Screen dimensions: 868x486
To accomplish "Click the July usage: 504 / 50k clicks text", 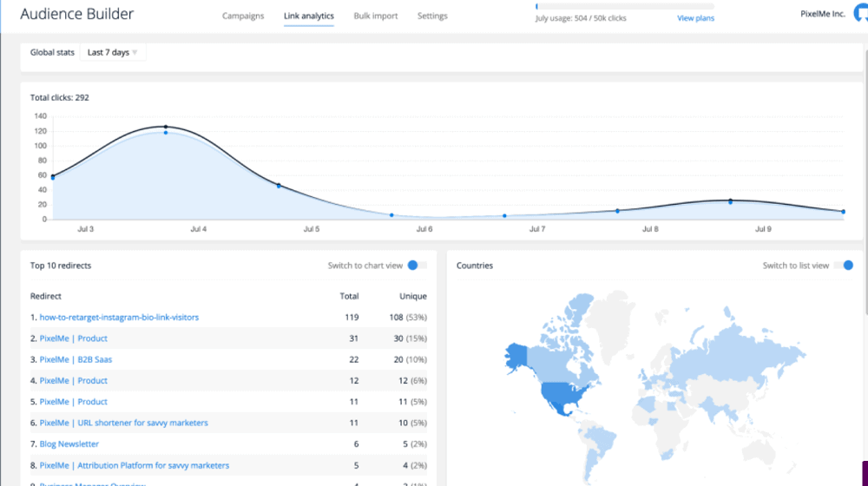I will [x=581, y=18].
